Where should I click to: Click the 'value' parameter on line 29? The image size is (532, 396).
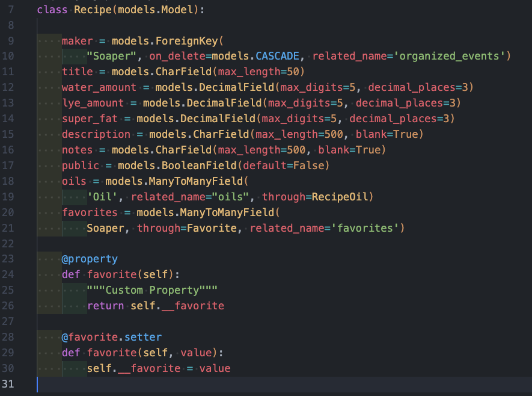(x=196, y=353)
